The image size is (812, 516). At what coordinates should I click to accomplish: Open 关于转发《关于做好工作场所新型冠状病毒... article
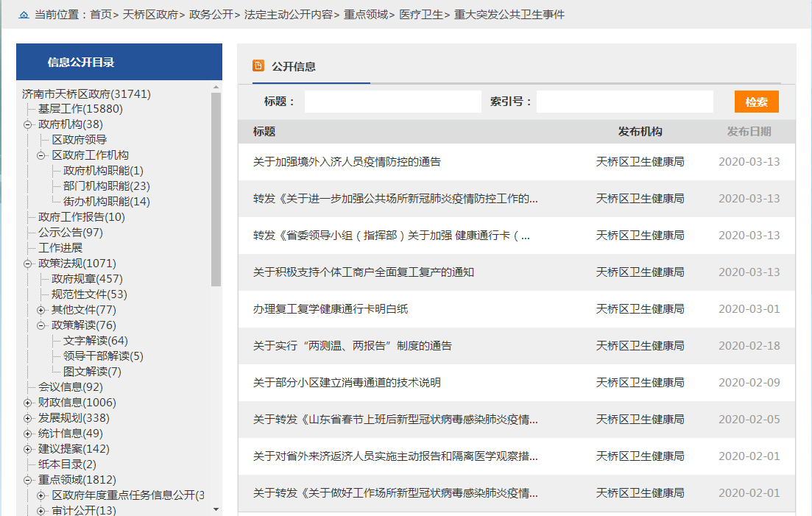click(x=395, y=492)
